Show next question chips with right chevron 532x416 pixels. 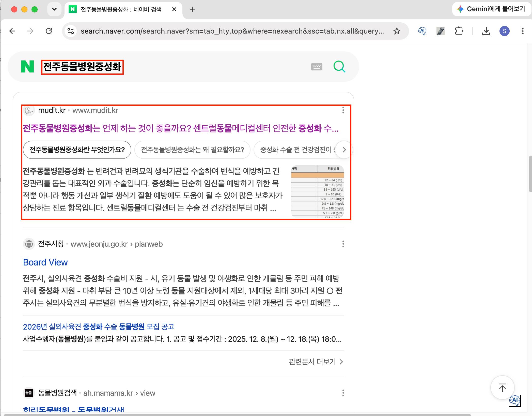[x=344, y=150]
